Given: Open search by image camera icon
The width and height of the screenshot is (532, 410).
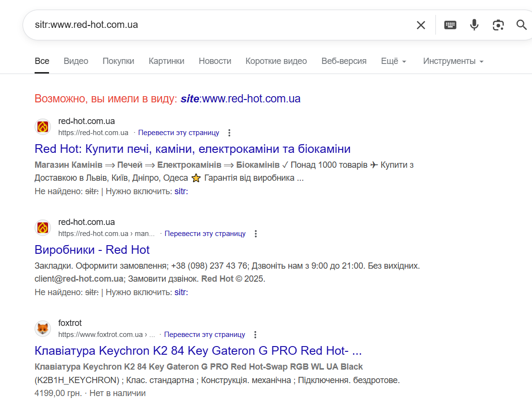Looking at the screenshot, I should point(498,25).
